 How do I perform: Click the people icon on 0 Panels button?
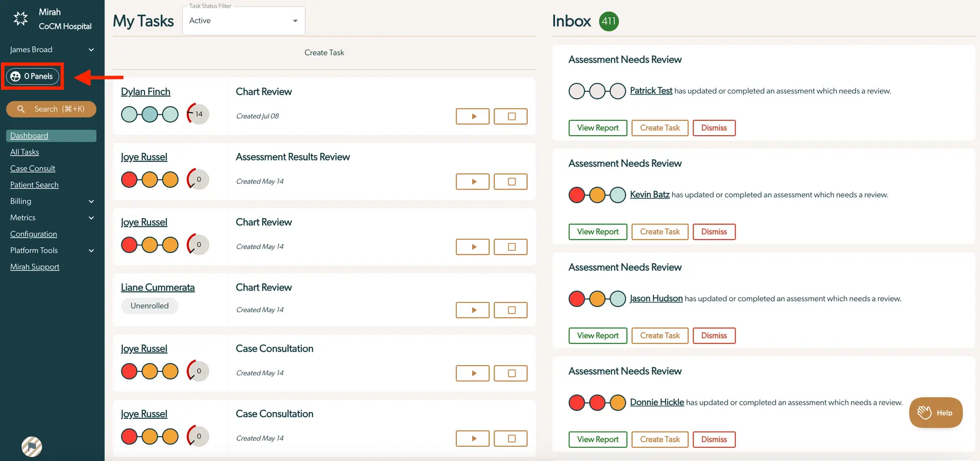point(14,76)
